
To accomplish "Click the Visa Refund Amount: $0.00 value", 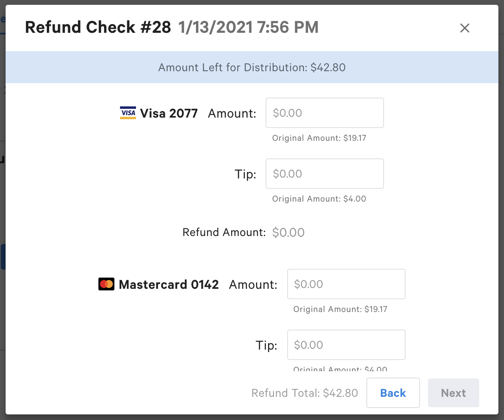I will tap(288, 232).
